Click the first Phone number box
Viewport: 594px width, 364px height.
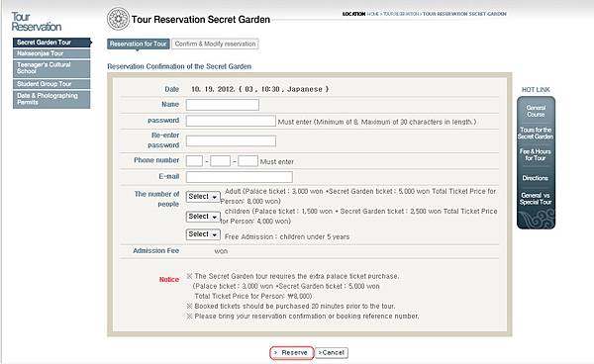[194, 161]
